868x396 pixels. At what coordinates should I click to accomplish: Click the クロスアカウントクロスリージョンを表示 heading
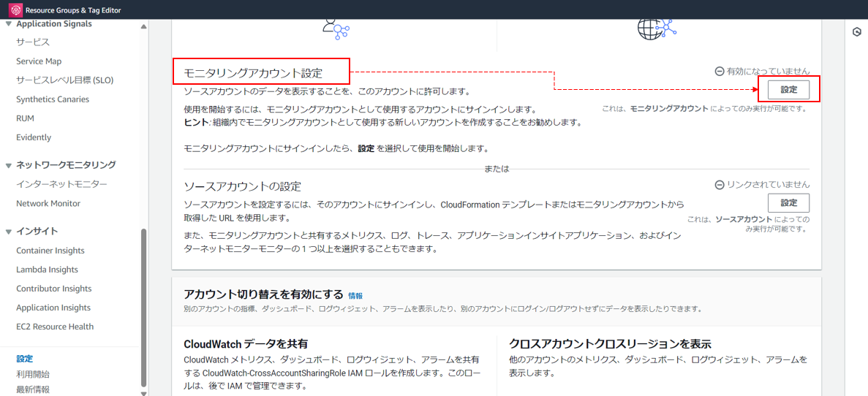610,343
